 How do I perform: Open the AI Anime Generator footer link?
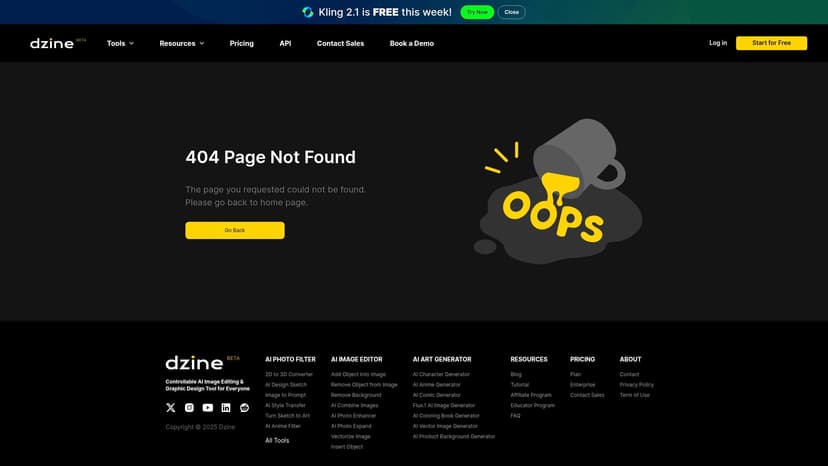(437, 385)
